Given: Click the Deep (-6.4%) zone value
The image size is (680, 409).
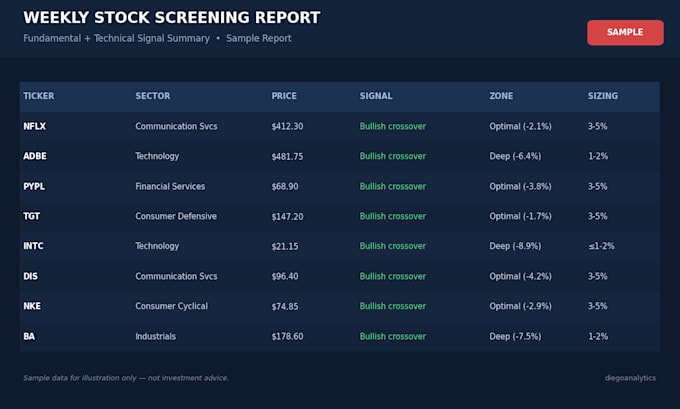Looking at the screenshot, I should pos(516,156).
